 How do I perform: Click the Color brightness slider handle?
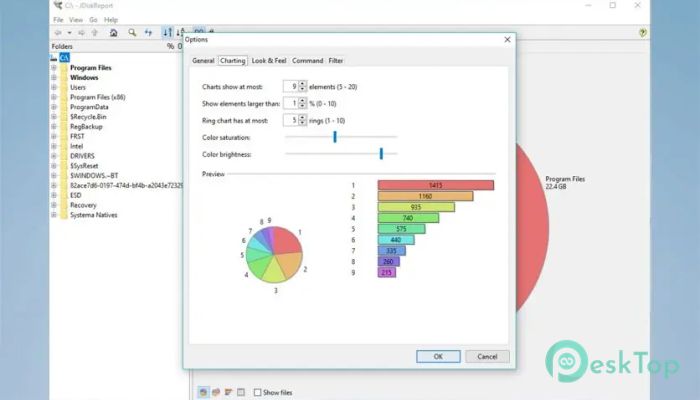(x=381, y=154)
